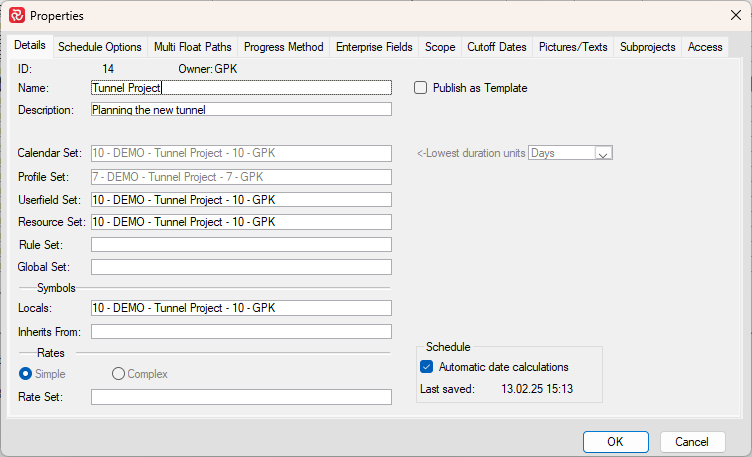The width and height of the screenshot is (752, 457).
Task: Click the Last saved timestamp 13.02.25 15:13
Action: pos(537,389)
